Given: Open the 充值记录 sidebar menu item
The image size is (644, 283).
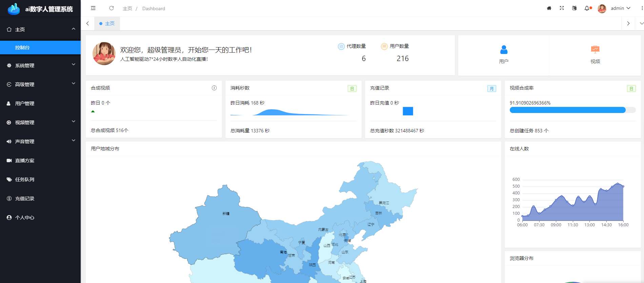Looking at the screenshot, I should [x=40, y=199].
